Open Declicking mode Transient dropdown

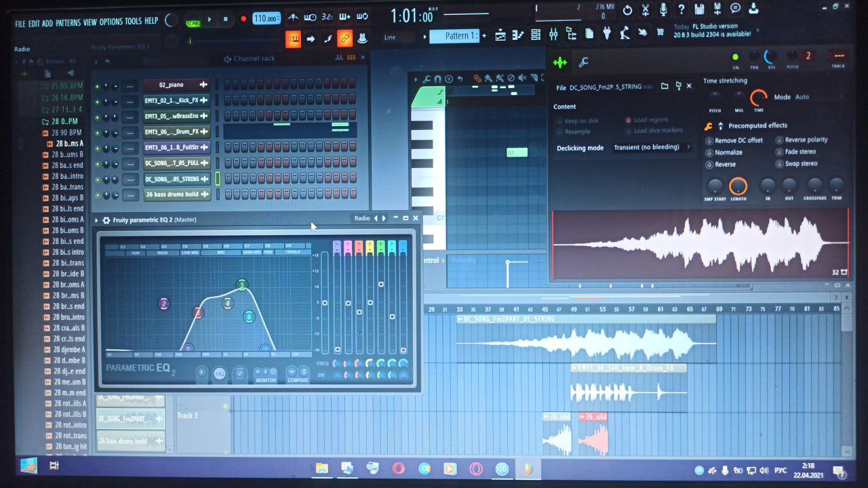pyautogui.click(x=651, y=147)
